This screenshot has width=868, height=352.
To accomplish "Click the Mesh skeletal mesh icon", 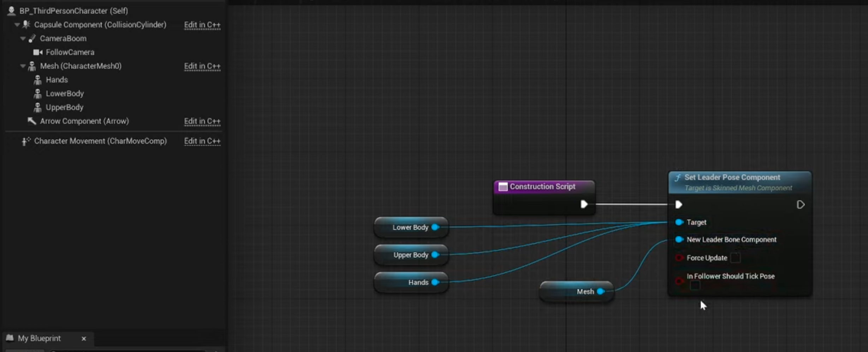I will (32, 66).
